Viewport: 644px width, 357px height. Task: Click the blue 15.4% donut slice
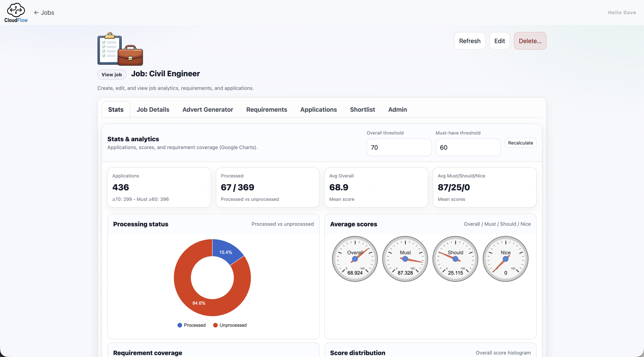coord(225,252)
